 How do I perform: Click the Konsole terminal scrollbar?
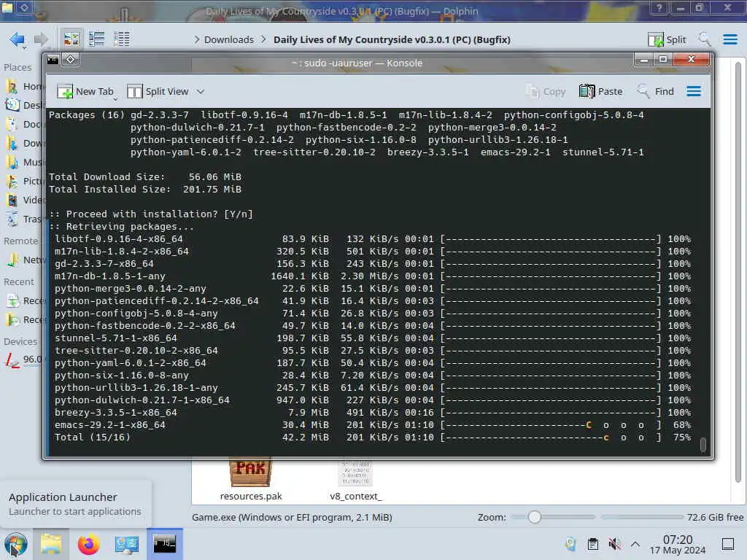pyautogui.click(x=703, y=444)
